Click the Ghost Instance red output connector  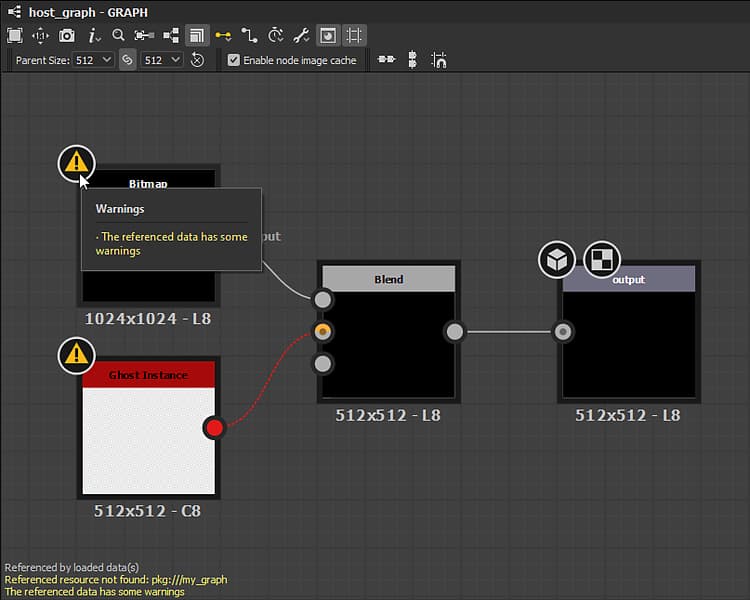pyautogui.click(x=214, y=428)
